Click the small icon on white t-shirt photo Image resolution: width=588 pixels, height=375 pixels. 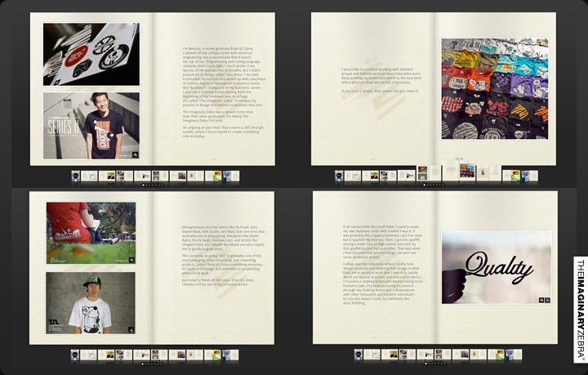coord(131,329)
